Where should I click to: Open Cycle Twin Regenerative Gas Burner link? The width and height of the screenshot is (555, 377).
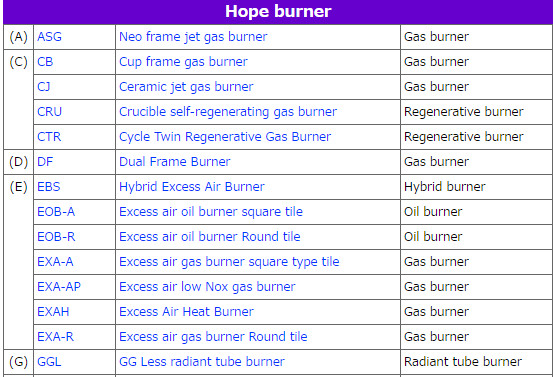tap(225, 137)
